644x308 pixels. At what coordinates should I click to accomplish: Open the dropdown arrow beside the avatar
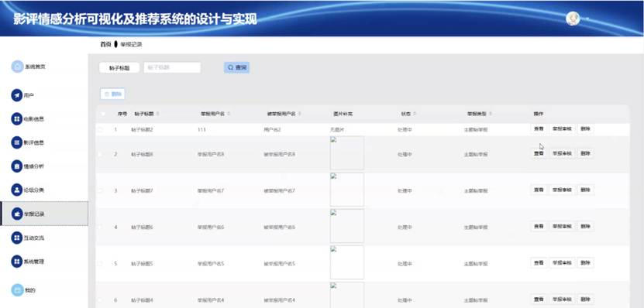587,19
